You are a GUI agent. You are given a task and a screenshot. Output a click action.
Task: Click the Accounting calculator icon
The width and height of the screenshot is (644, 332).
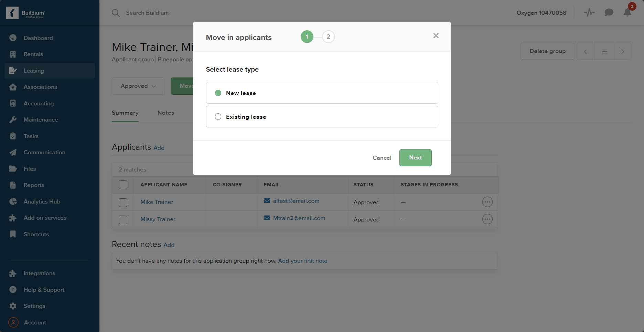click(x=13, y=103)
